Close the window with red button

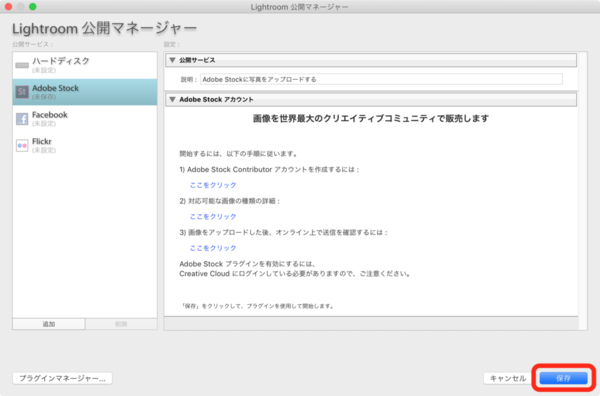(8, 7)
